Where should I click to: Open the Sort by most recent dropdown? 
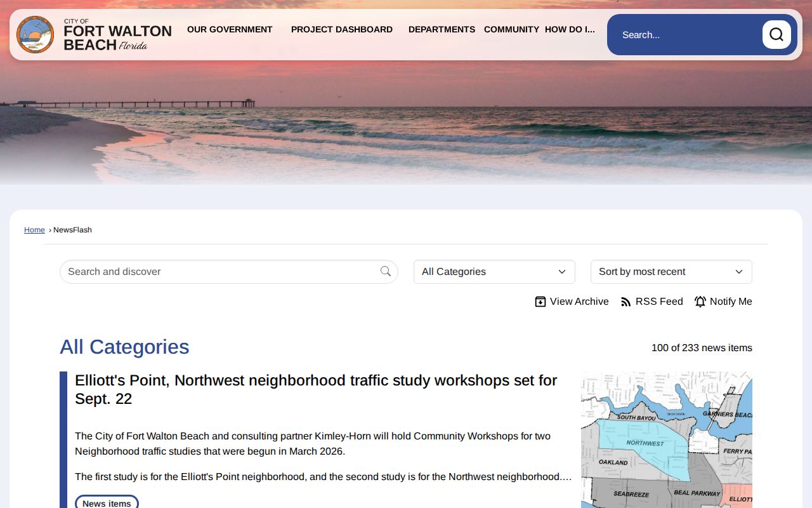[x=671, y=272]
